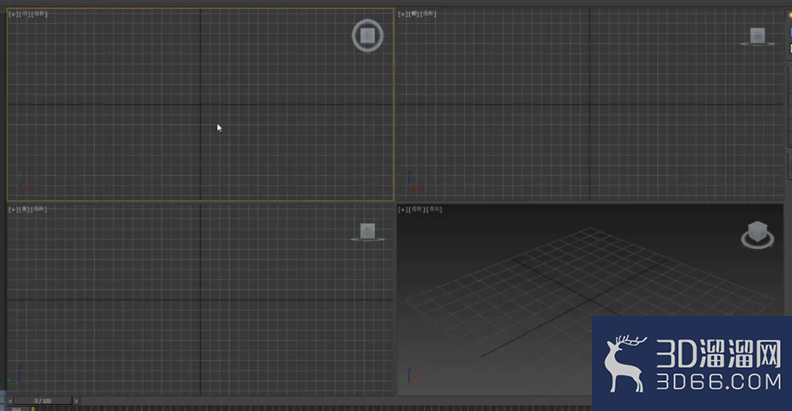Open the [+] general menu of Front viewport

click(402, 14)
